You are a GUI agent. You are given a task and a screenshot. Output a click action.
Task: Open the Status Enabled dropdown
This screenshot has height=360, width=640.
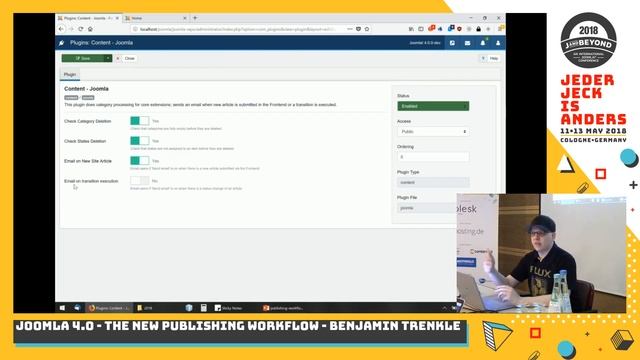433,106
